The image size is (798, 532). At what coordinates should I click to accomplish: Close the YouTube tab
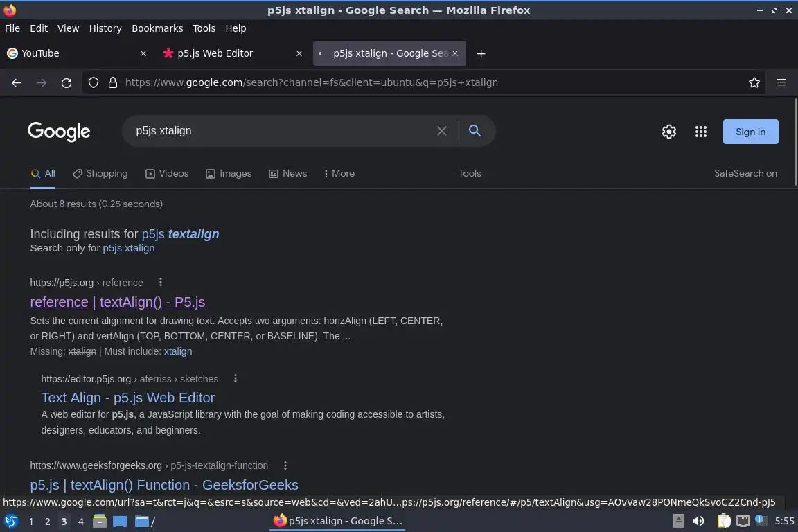pos(143,53)
